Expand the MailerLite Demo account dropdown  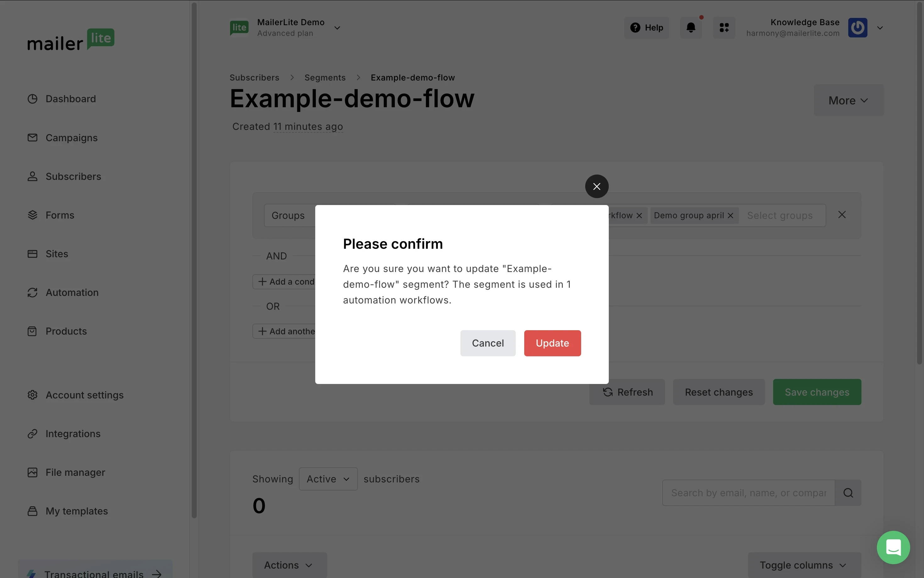337,28
